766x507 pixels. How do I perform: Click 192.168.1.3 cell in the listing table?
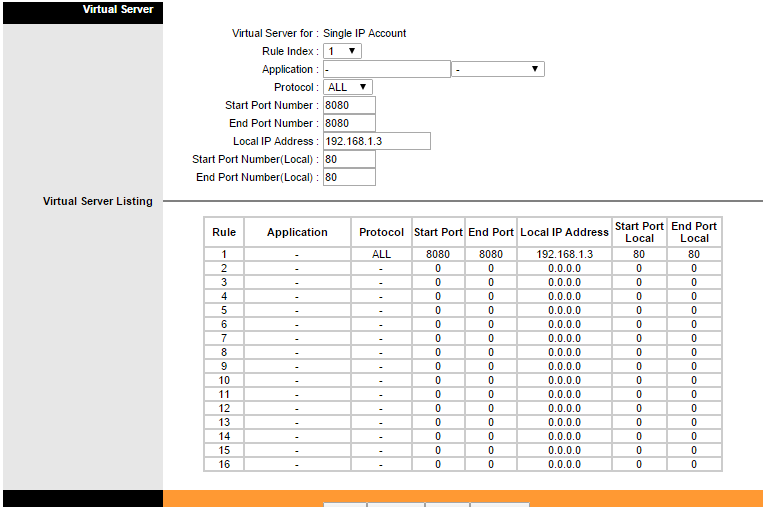(564, 254)
